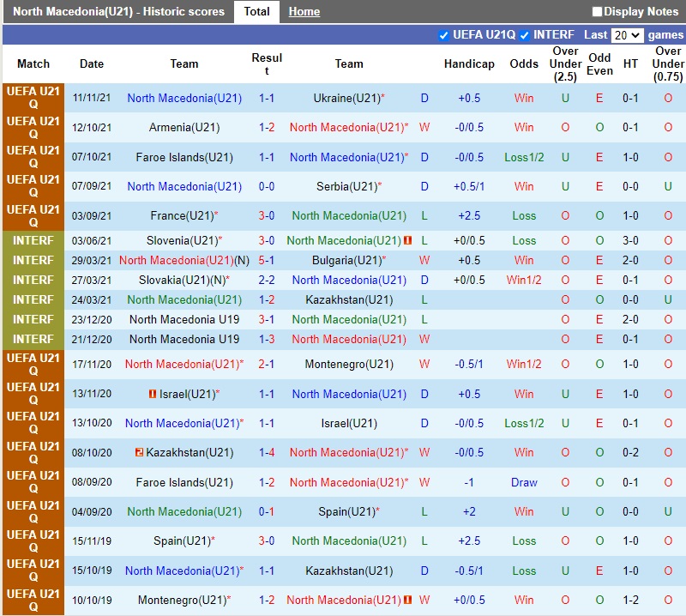Click the Over Under (2.5) column header

(565, 64)
